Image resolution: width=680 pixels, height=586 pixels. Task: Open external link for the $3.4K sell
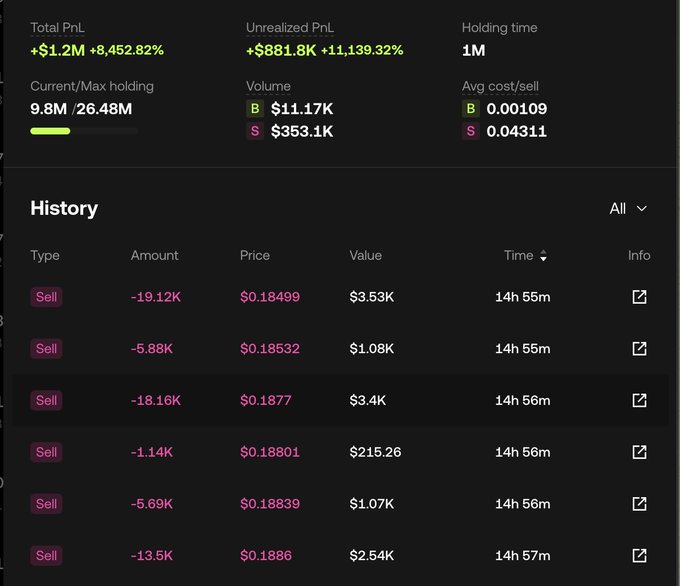pyautogui.click(x=639, y=400)
